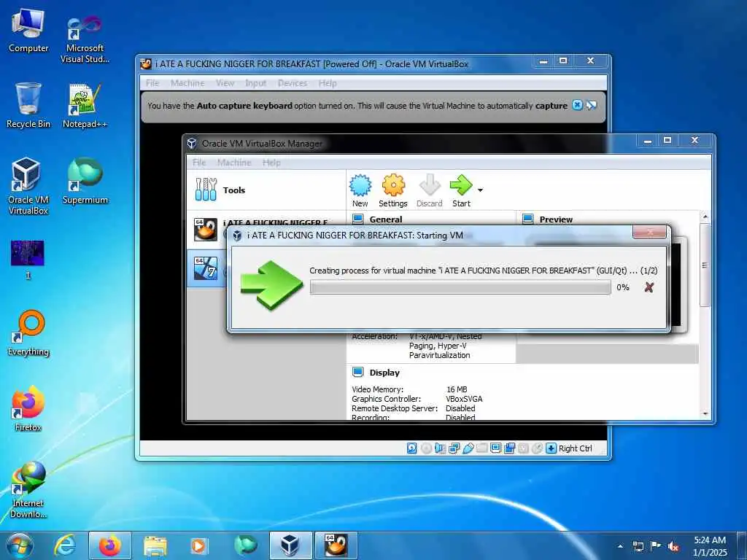
Task: Open the Help menu in the VM window
Action: tap(328, 83)
